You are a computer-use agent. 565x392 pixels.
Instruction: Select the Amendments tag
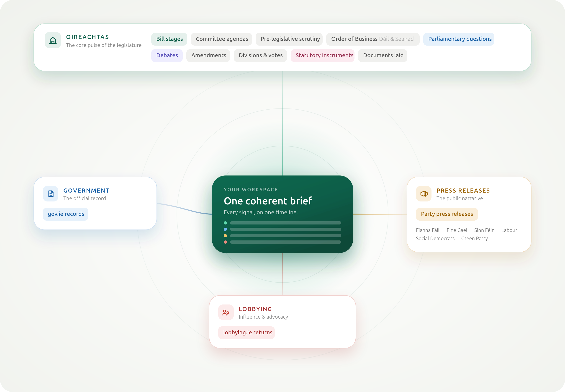pos(208,56)
